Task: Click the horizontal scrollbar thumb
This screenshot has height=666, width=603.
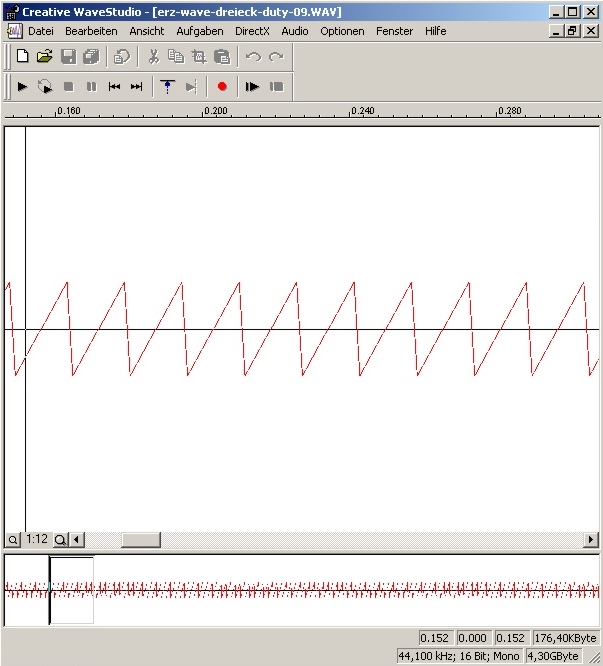Action: (141, 540)
